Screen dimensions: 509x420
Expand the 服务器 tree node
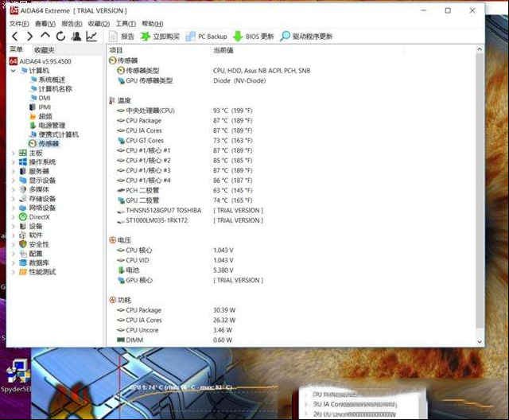click(14, 171)
